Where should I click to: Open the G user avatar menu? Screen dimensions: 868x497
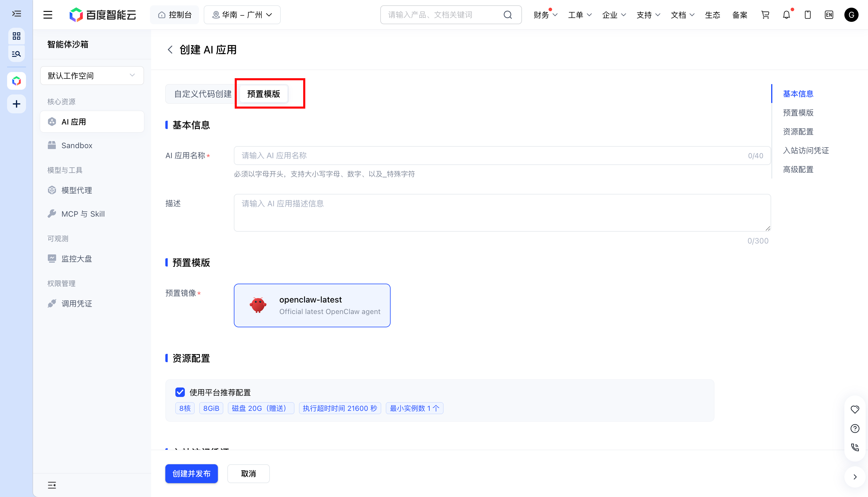[851, 15]
